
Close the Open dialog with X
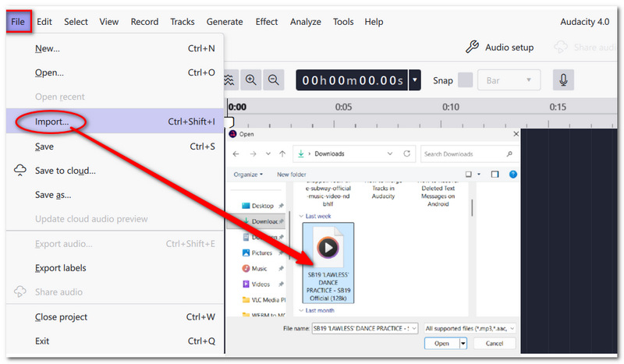click(516, 134)
